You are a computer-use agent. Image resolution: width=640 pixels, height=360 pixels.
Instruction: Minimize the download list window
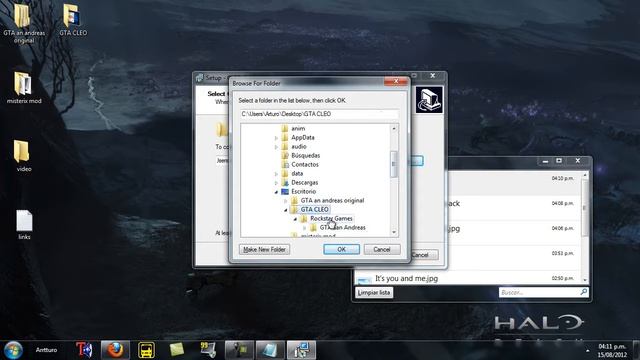click(545, 161)
